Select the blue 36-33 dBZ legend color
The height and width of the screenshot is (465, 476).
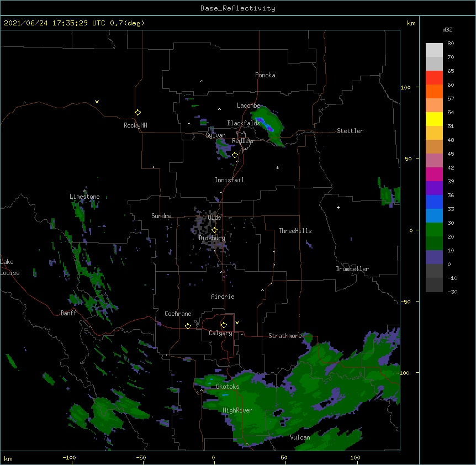point(434,202)
